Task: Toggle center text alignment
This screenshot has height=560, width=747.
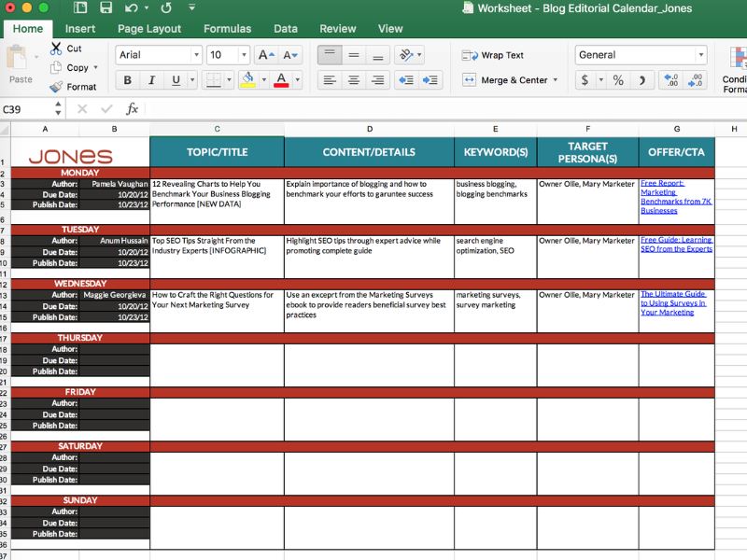Action: (x=354, y=79)
